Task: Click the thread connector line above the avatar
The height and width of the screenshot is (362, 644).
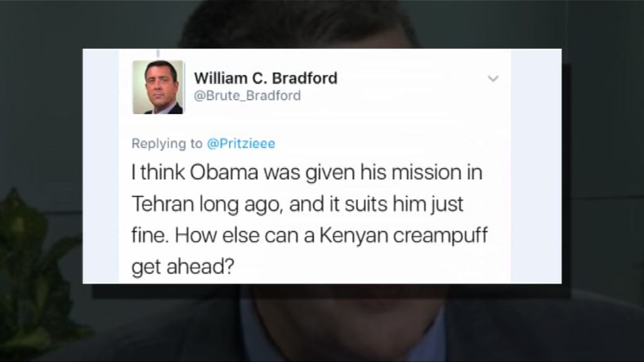Action: coord(158,53)
